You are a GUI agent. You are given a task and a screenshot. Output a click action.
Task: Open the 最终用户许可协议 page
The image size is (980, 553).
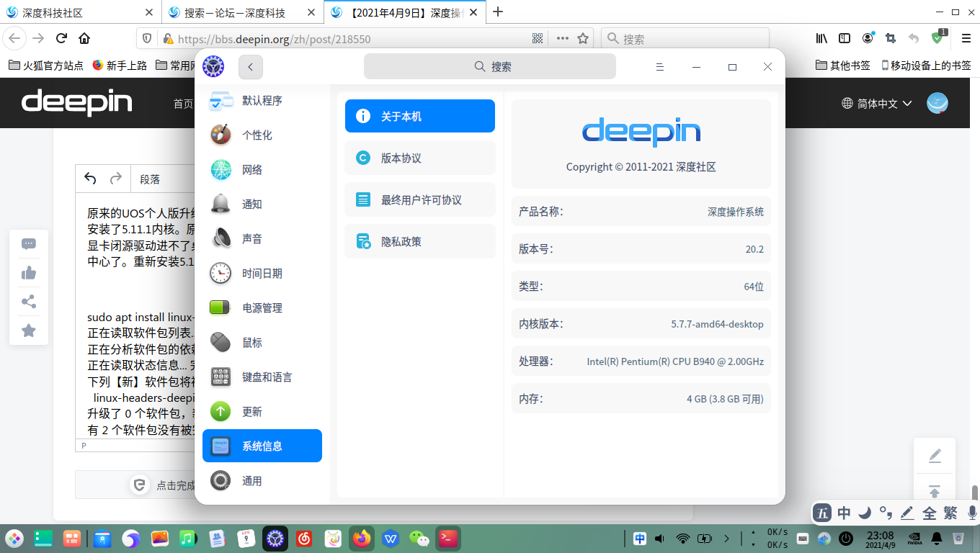(420, 199)
